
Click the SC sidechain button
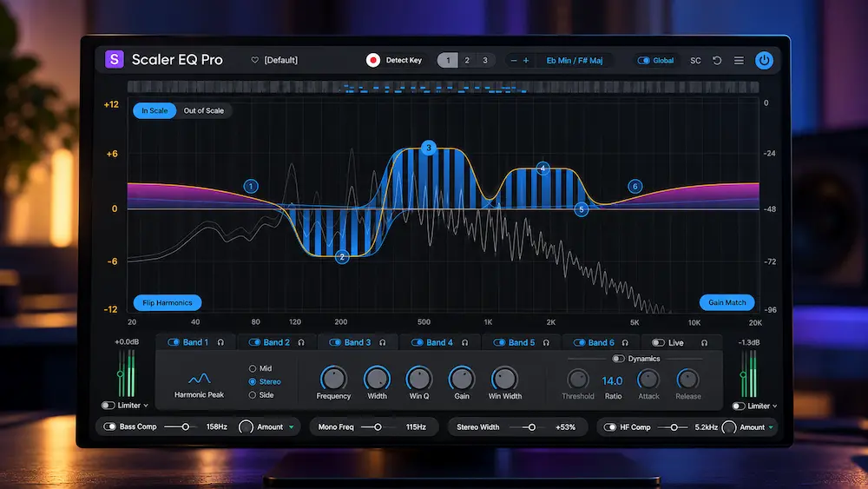(x=695, y=60)
